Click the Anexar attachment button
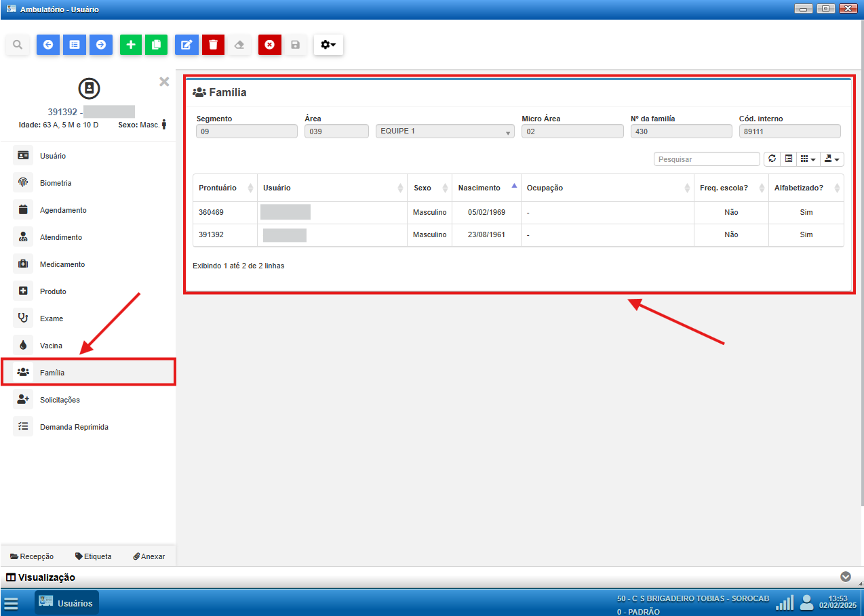The image size is (864, 616). tap(149, 556)
